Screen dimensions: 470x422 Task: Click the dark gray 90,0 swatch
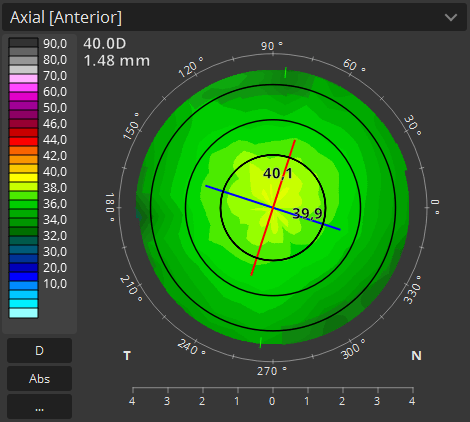coord(23,43)
